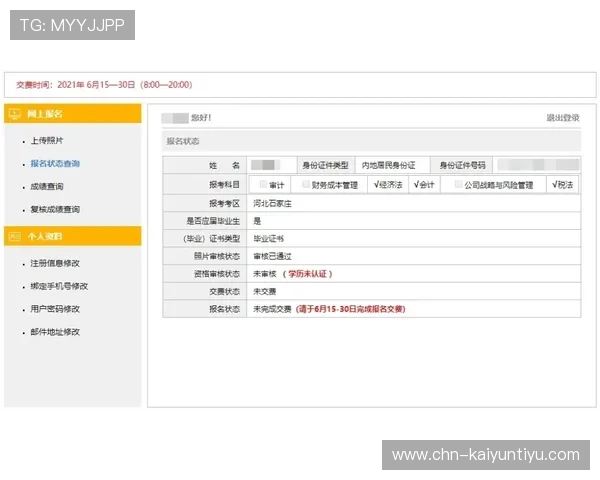600x480 pixels.
Task: Open 注册信息修改 page
Action: 55,263
